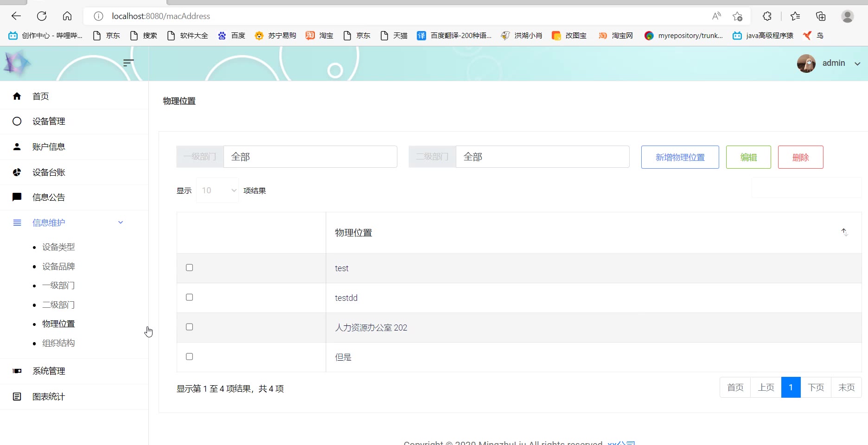The width and height of the screenshot is (868, 445).
Task: Navigate to 二级部门 submenu item
Action: (58, 305)
